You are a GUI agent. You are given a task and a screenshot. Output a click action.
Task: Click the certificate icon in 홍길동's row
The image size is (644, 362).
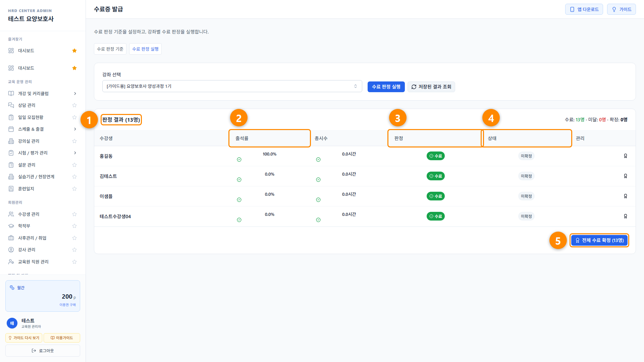tap(625, 156)
